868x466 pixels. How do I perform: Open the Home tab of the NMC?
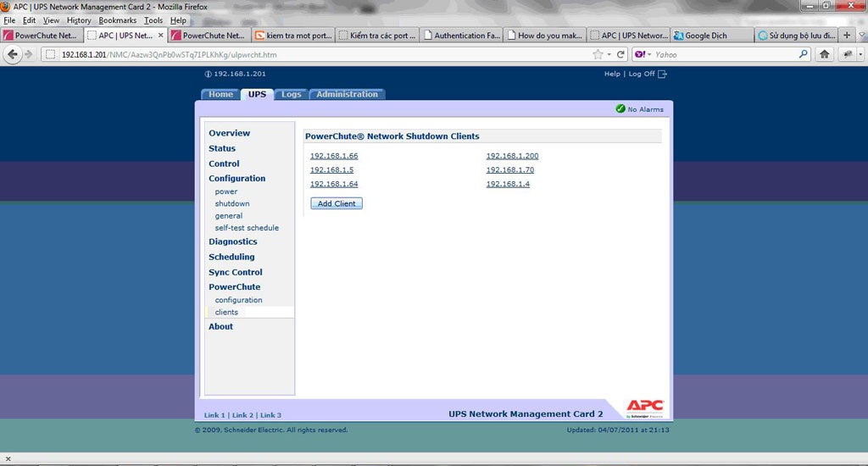[220, 94]
